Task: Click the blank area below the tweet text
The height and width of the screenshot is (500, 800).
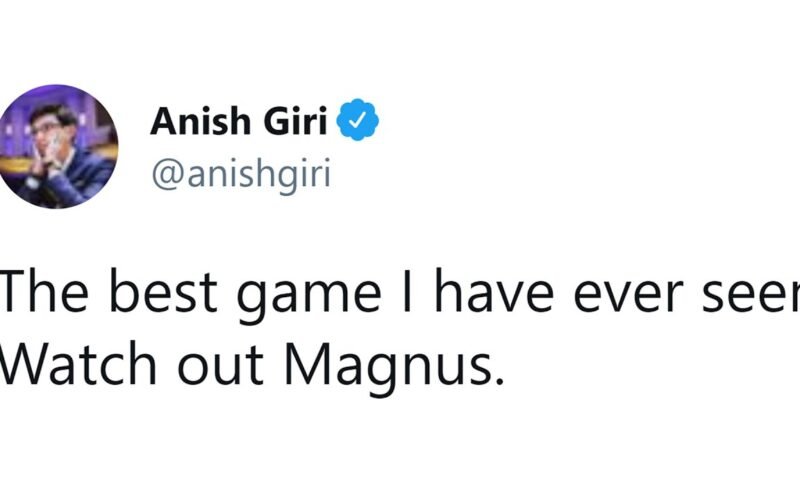Action: click(x=400, y=450)
